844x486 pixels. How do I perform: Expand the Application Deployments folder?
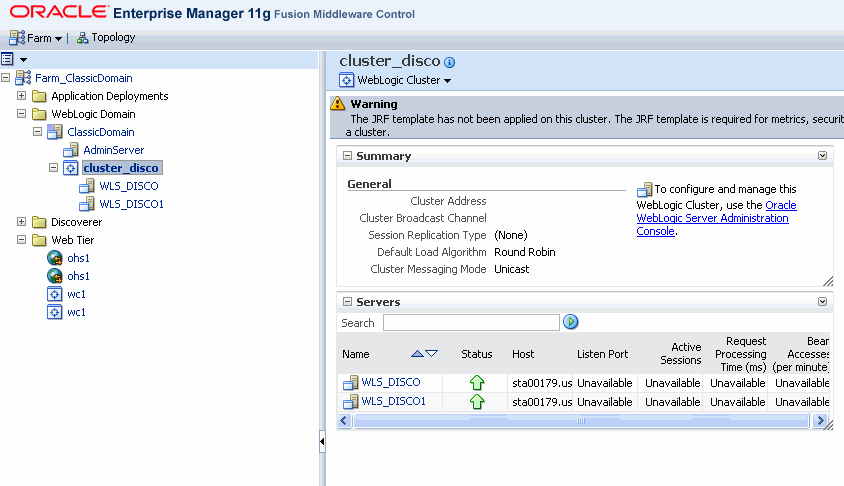22,96
